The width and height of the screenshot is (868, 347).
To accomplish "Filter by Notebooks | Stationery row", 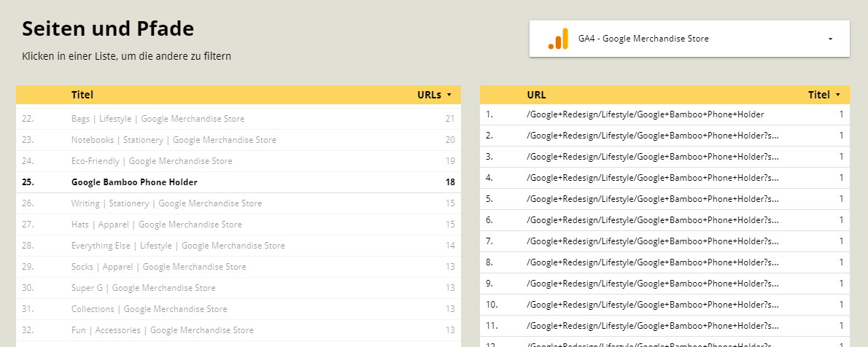I will click(174, 140).
